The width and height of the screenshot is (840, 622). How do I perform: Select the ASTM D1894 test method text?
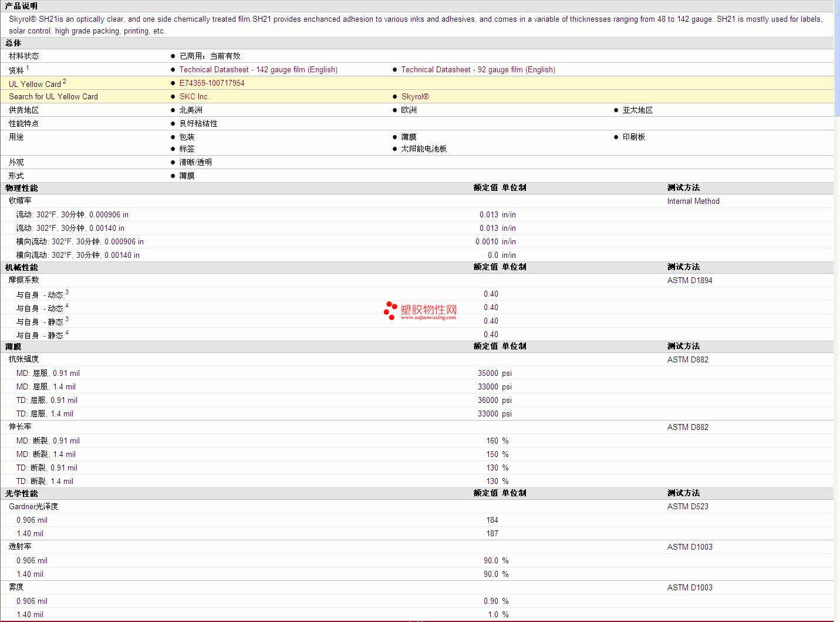[x=689, y=281]
